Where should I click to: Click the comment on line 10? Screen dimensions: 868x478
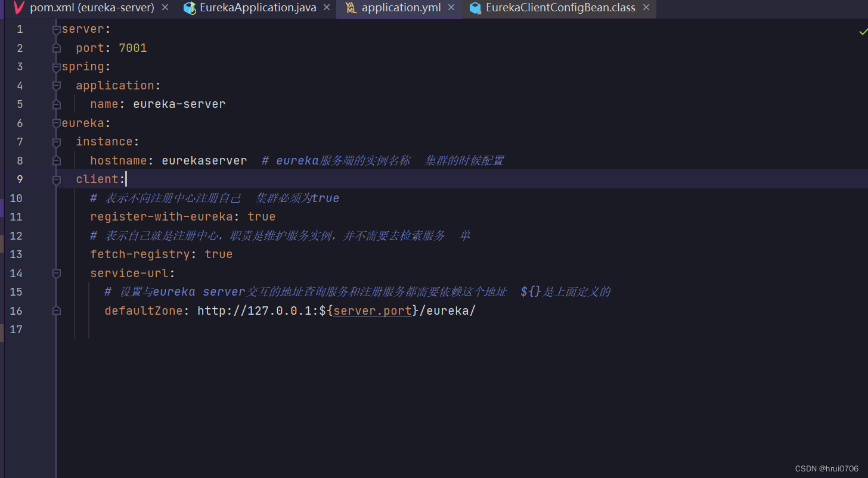[x=215, y=198]
